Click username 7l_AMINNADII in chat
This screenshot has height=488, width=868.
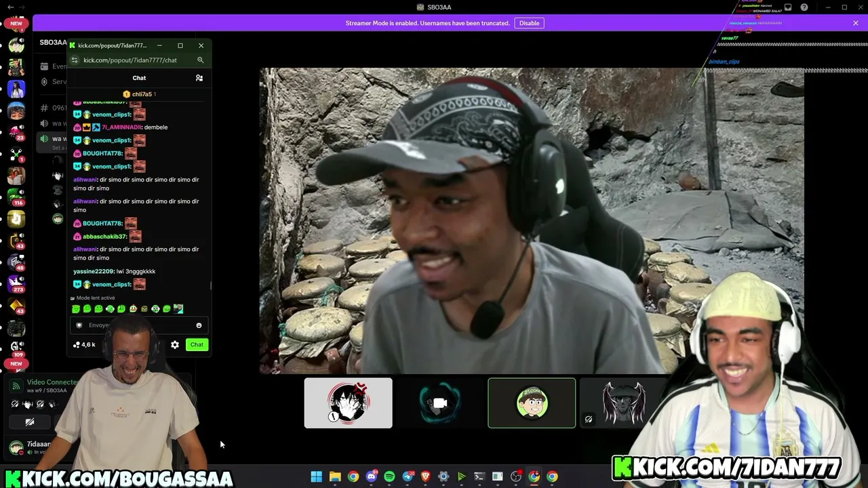[121, 127]
